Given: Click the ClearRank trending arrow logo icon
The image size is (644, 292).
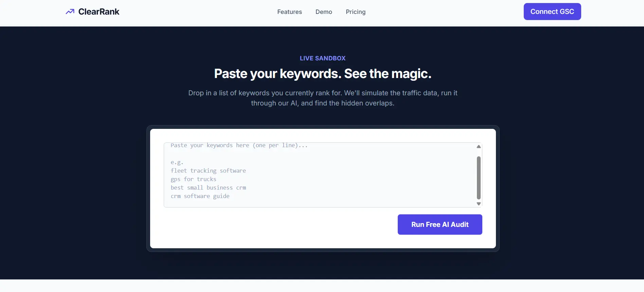Looking at the screenshot, I should coord(70,12).
